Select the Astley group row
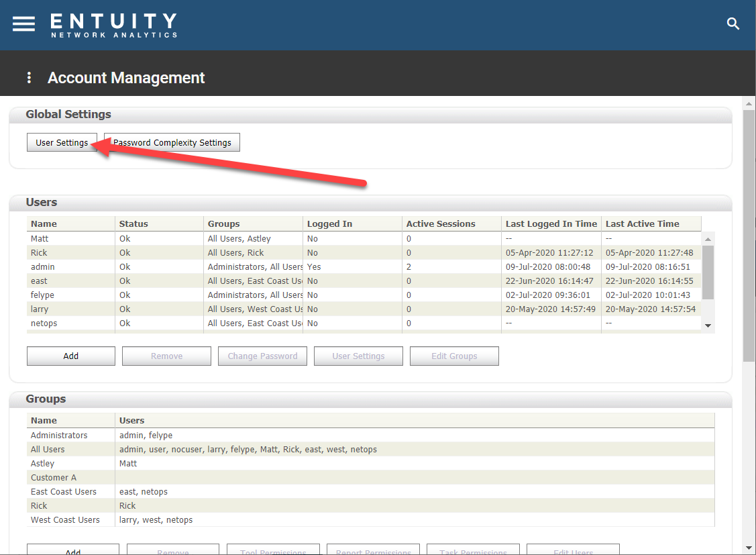The height and width of the screenshot is (555, 756). pos(370,463)
